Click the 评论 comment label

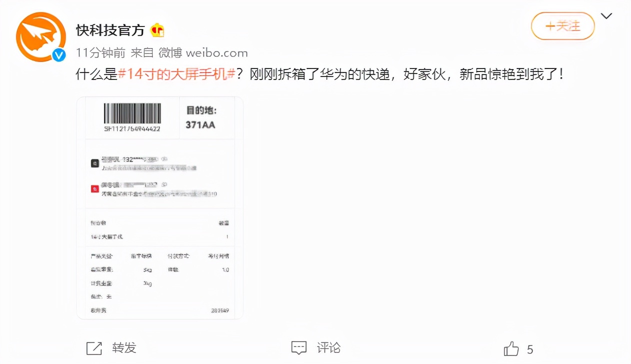coord(329,348)
